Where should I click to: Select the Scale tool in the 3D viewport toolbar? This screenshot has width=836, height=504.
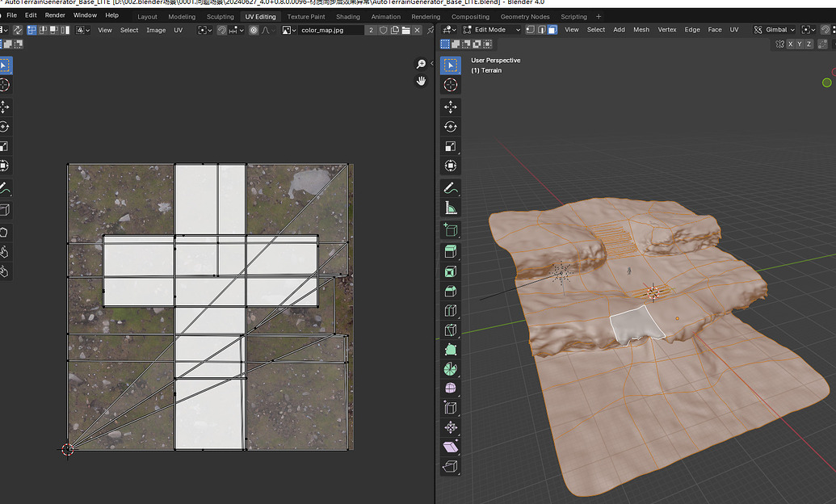coord(451,146)
